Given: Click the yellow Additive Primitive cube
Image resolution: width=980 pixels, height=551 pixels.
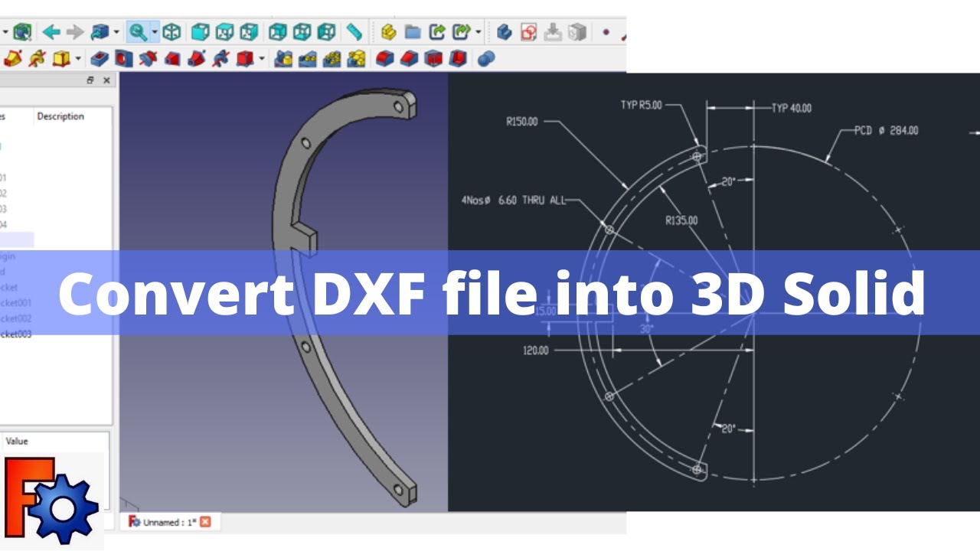Looking at the screenshot, I should 61,58.
